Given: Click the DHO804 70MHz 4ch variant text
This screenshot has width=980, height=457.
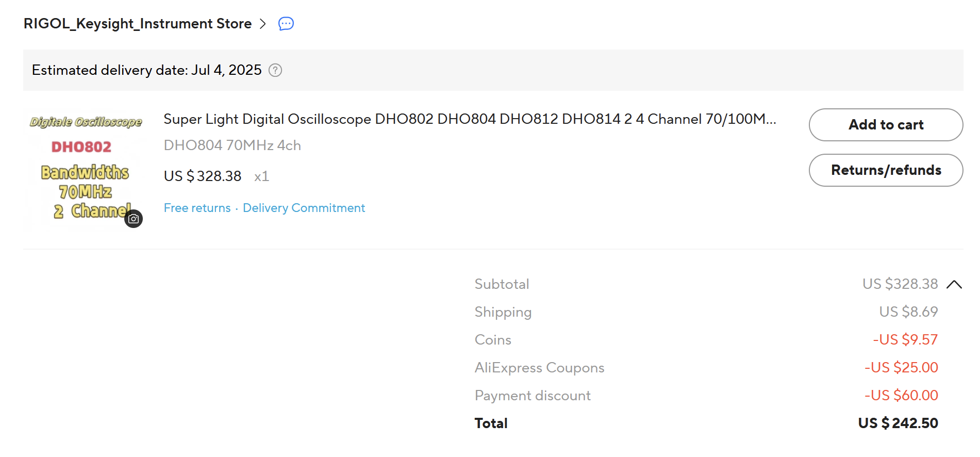Looking at the screenshot, I should pos(232,145).
